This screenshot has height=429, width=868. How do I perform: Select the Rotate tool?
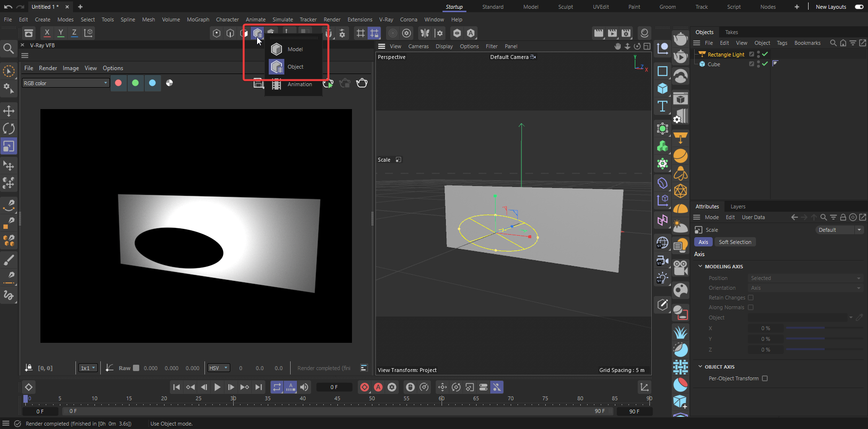click(9, 129)
